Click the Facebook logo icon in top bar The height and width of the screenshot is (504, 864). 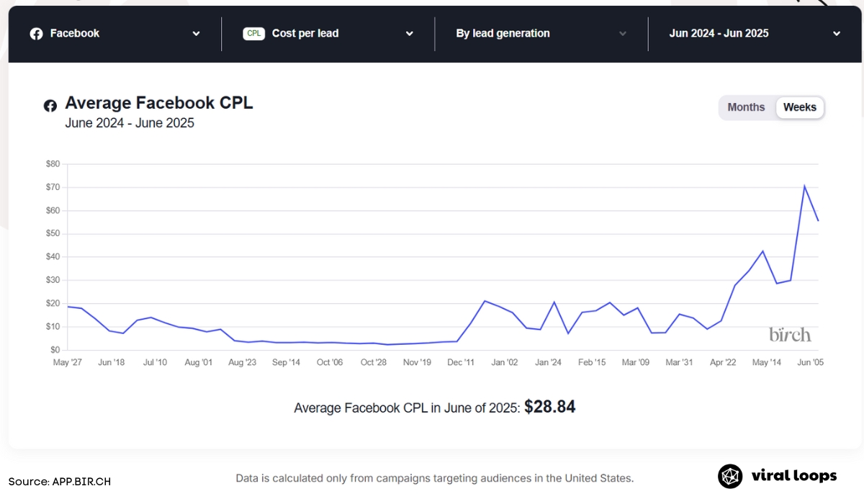click(36, 34)
